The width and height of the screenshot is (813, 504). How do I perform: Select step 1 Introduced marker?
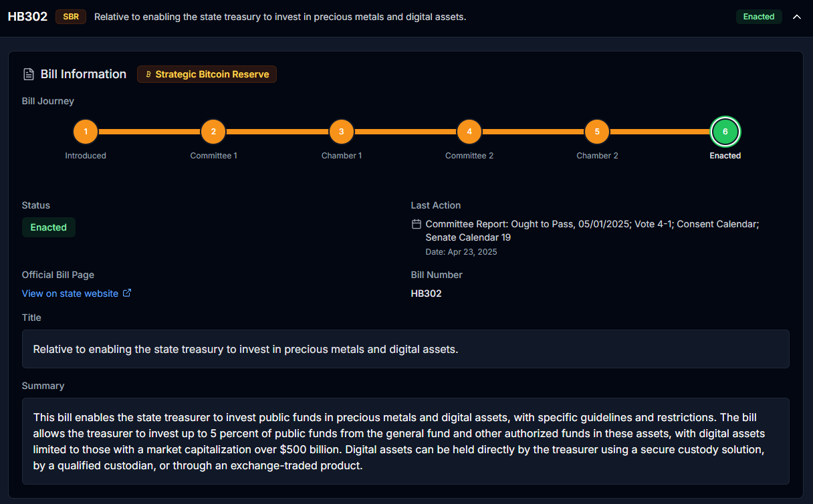pos(86,132)
